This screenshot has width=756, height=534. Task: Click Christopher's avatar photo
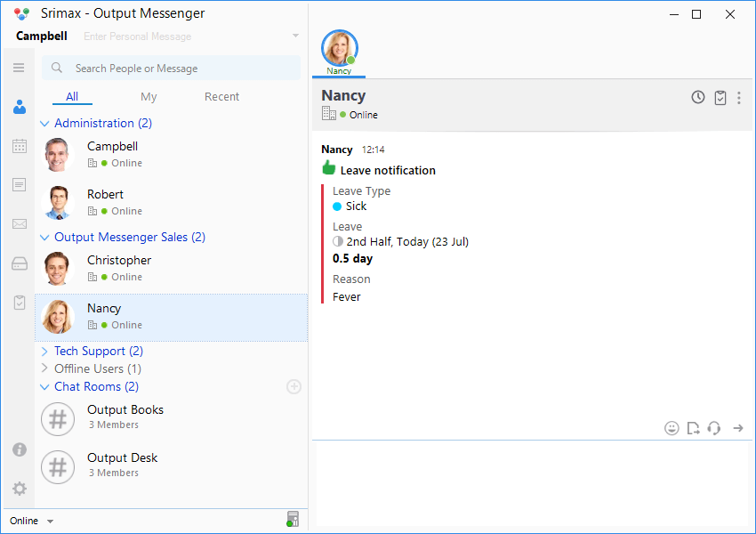coord(58,269)
